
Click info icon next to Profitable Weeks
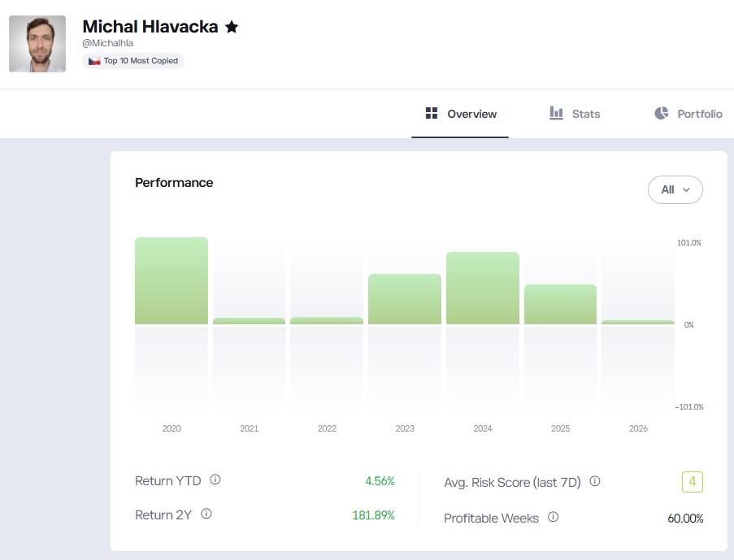(554, 517)
